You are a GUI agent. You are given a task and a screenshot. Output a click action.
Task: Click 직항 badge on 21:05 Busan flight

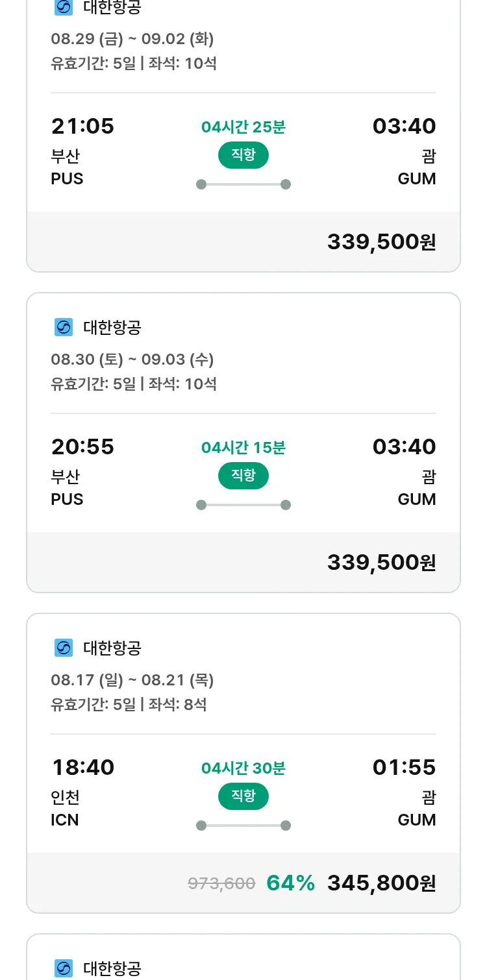[243, 155]
